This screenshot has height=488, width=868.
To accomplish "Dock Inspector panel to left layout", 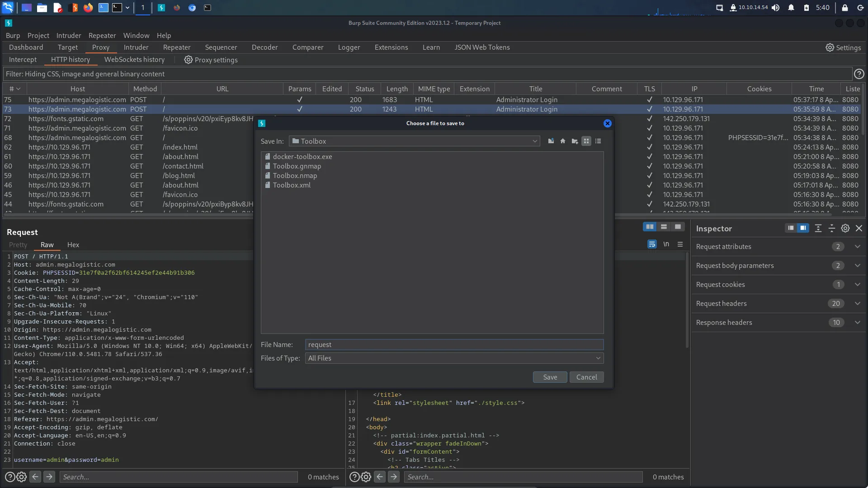I will [x=791, y=228].
